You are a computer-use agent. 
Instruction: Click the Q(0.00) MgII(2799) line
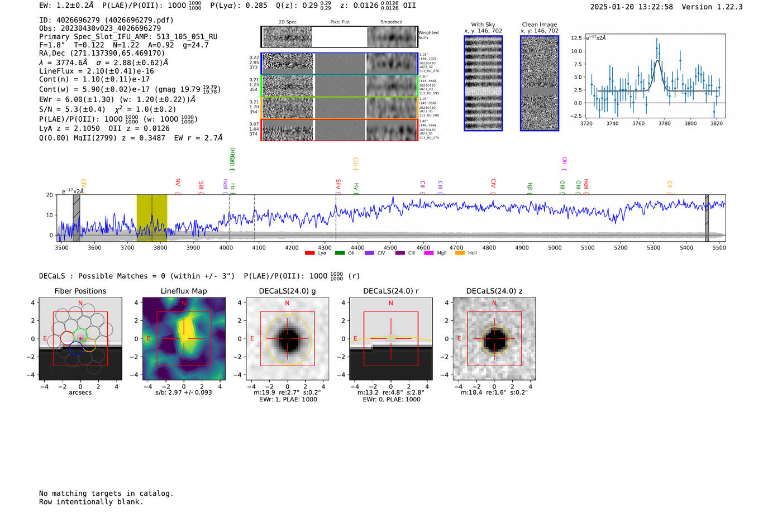click(131, 138)
